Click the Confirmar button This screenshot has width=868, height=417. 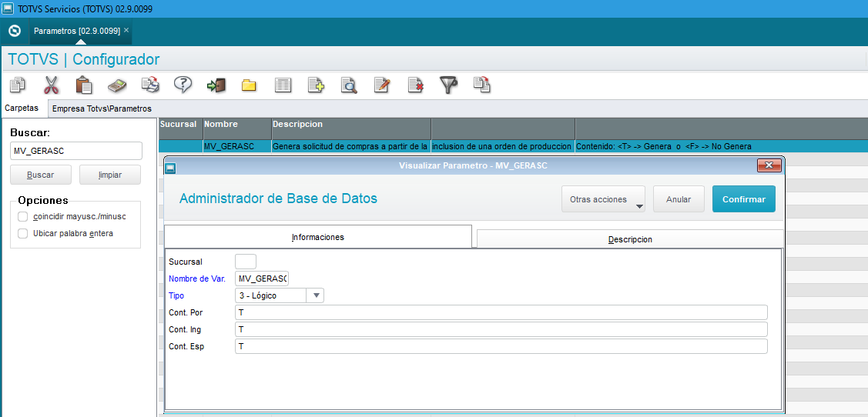tap(743, 199)
